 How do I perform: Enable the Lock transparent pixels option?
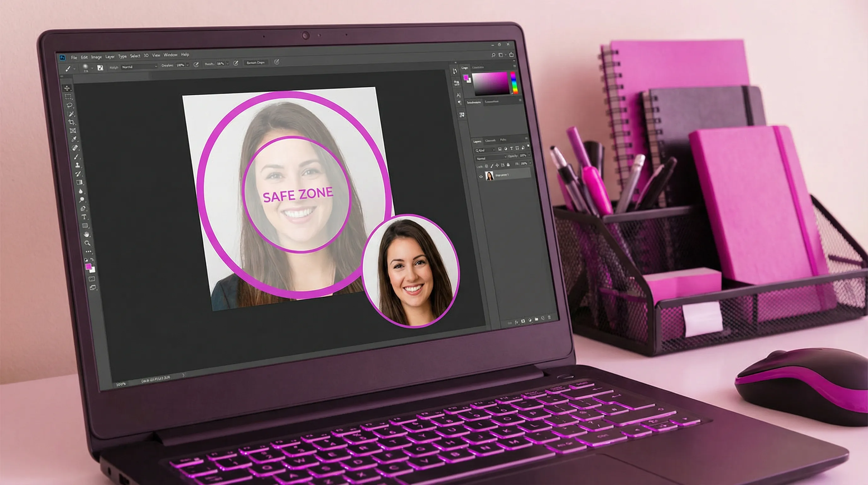click(x=487, y=166)
